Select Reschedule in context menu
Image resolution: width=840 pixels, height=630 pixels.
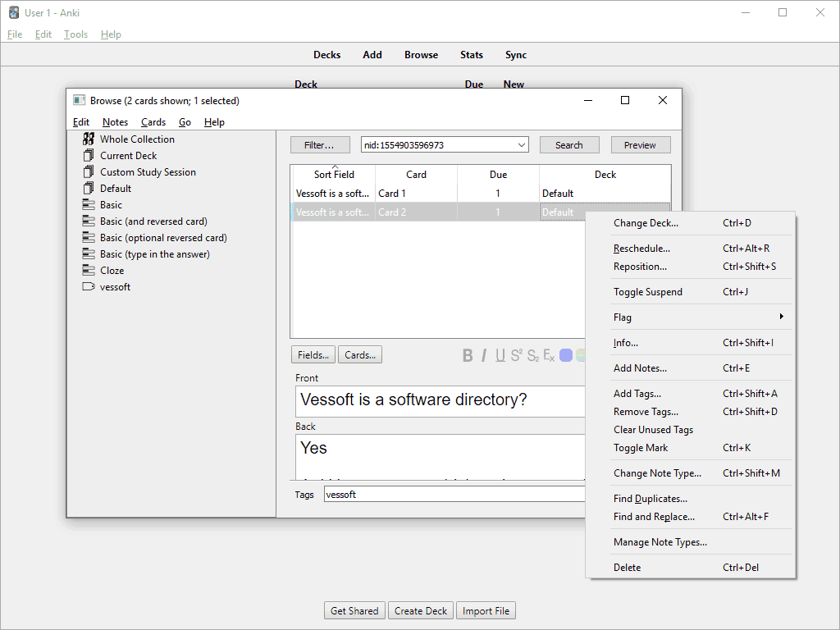point(690,249)
